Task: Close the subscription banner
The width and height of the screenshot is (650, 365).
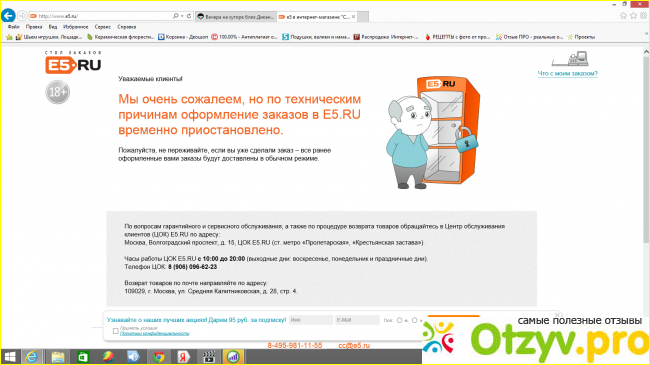Action: pyautogui.click(x=558, y=315)
